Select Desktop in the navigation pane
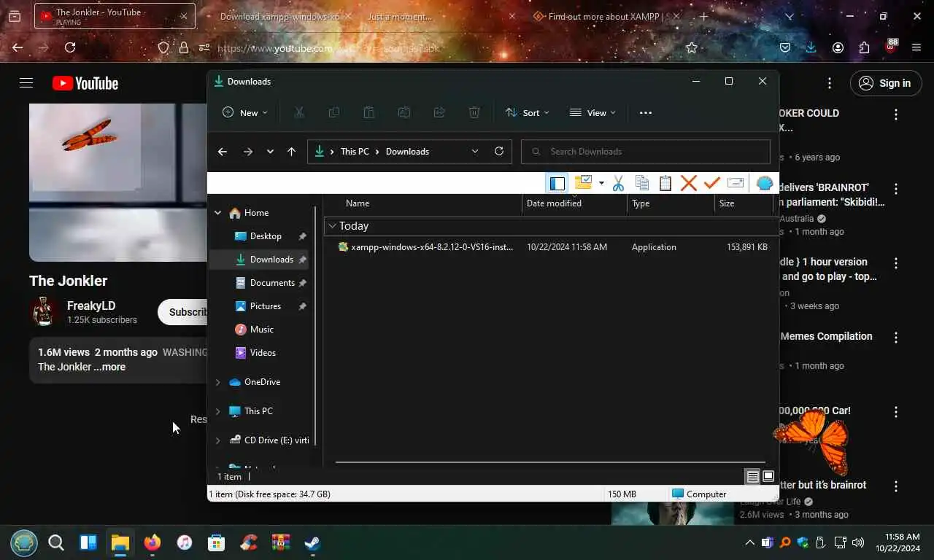The width and height of the screenshot is (934, 560). (266, 236)
